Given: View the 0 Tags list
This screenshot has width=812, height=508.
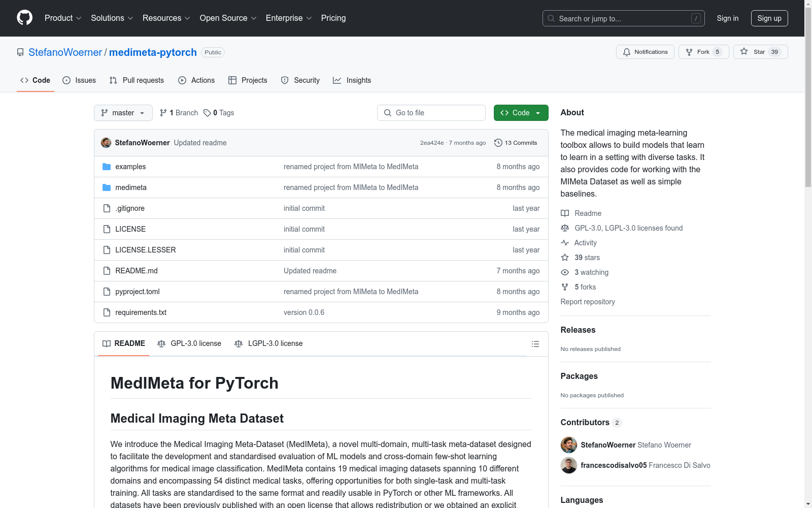Looking at the screenshot, I should [x=219, y=113].
